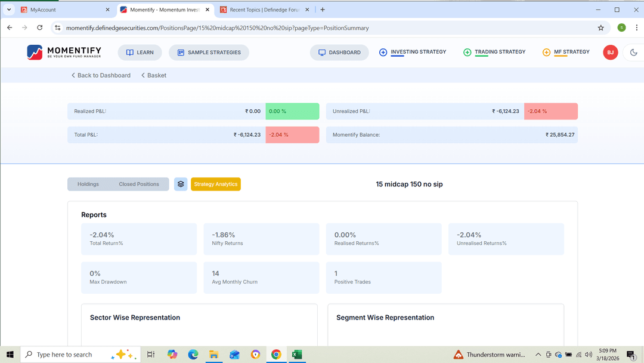Add a new Investing Strategy
The width and height of the screenshot is (644, 363).
(413, 52)
